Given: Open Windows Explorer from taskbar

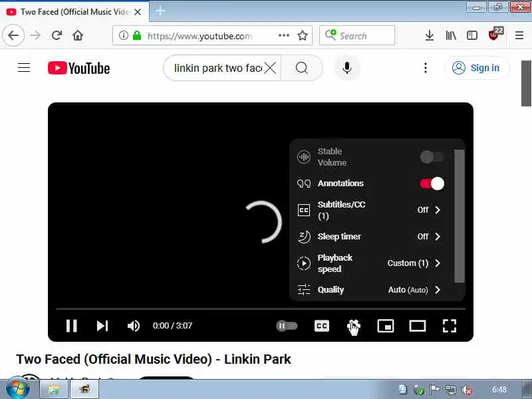Looking at the screenshot, I should [x=54, y=389].
